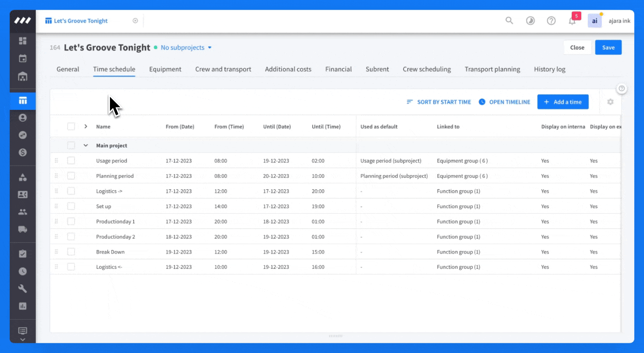
Task: Open the contact card icon in the sidebar
Action: point(23,195)
